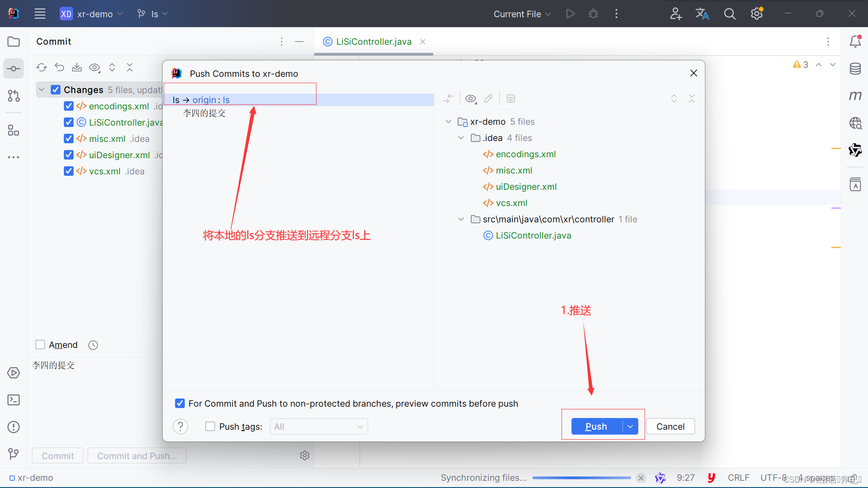Screen dimensions: 868x488
Task: Open the notifications bell icon
Action: [x=857, y=42]
